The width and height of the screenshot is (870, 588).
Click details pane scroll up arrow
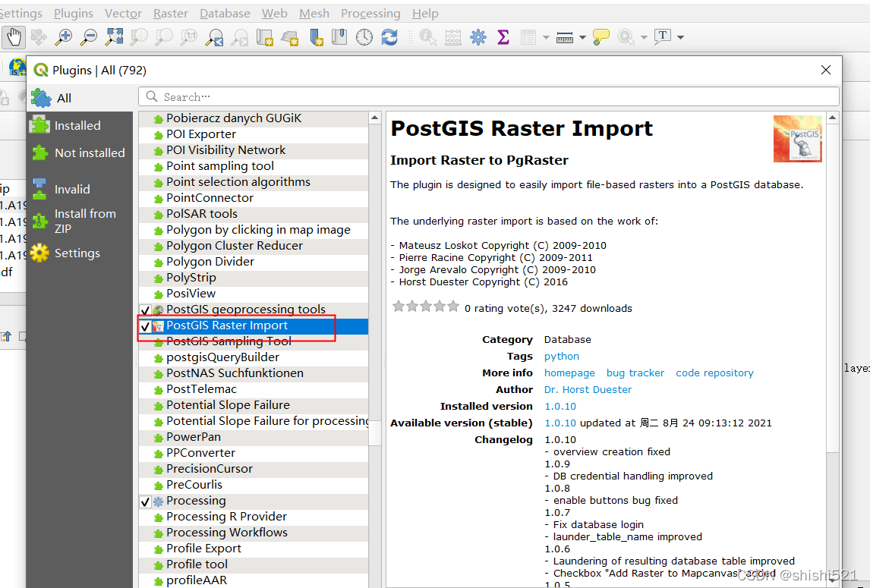pyautogui.click(x=832, y=118)
